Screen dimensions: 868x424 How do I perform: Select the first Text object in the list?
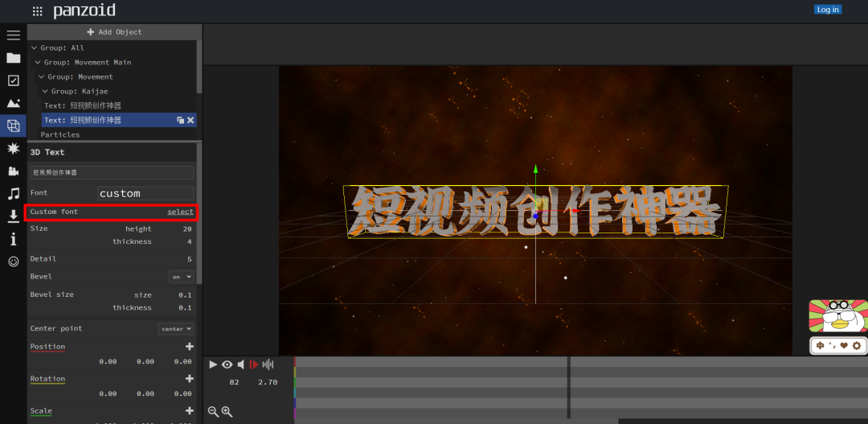click(82, 105)
